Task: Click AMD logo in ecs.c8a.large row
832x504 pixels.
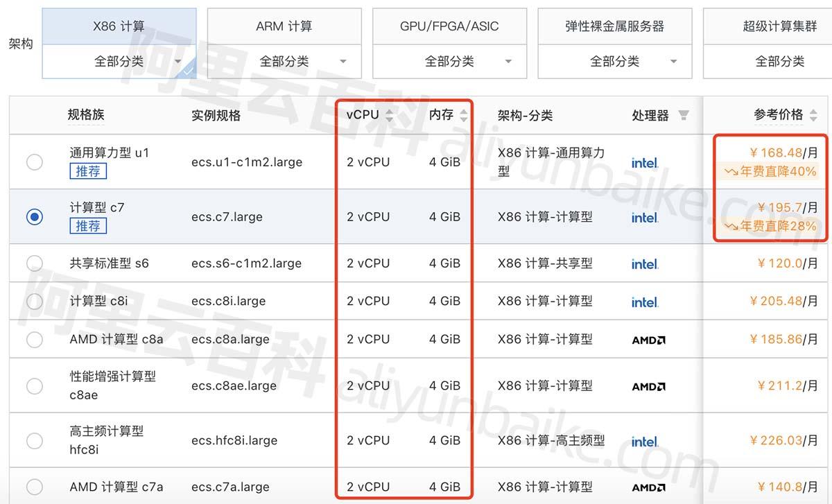Action: coord(649,340)
